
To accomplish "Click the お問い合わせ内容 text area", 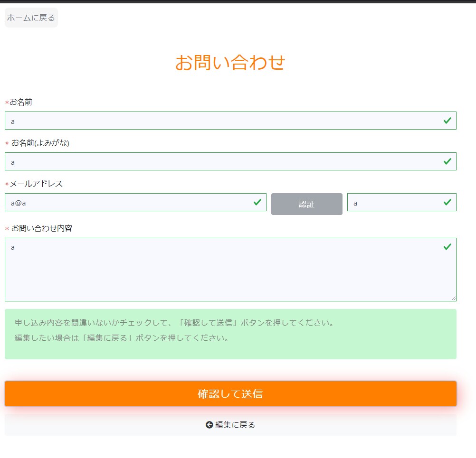I will coord(230,270).
